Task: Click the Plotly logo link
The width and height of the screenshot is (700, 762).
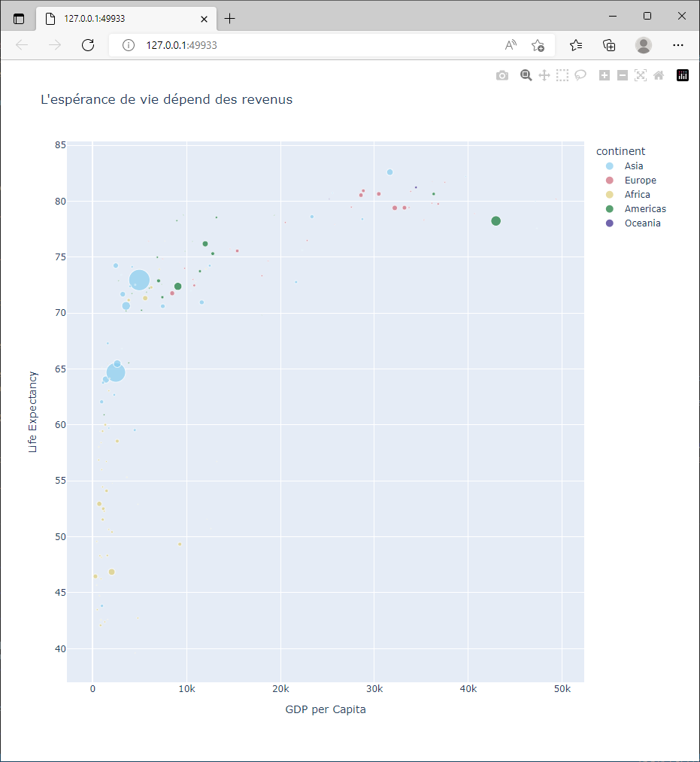Action: pyautogui.click(x=683, y=75)
